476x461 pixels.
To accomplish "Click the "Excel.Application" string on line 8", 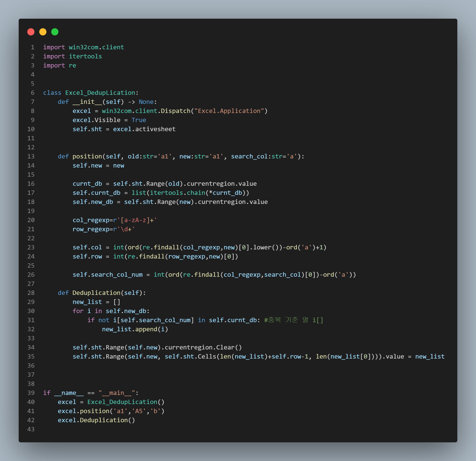I will pos(229,111).
